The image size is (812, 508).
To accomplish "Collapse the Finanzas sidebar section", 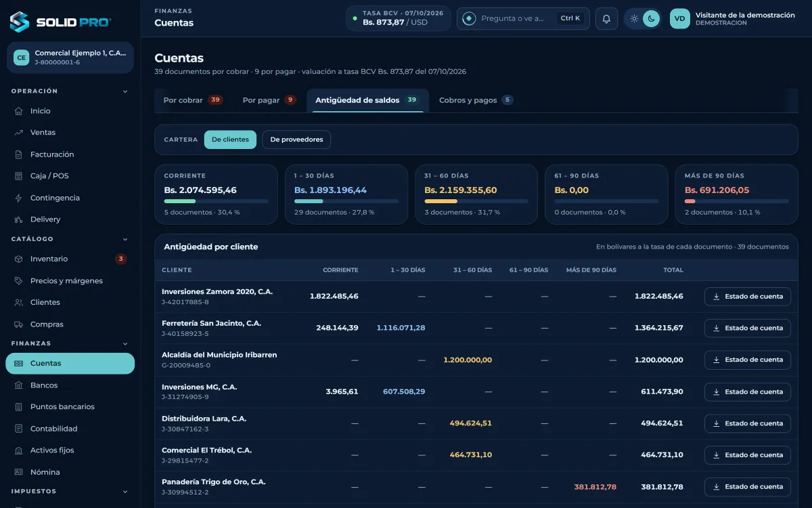I will [125, 344].
